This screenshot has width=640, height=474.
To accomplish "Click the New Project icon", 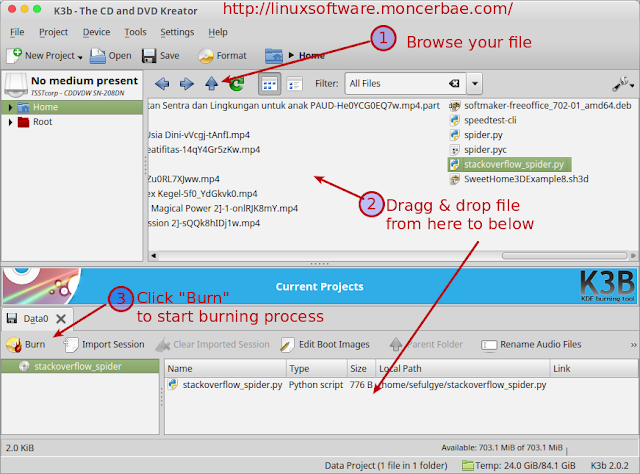I will pyautogui.click(x=14, y=56).
